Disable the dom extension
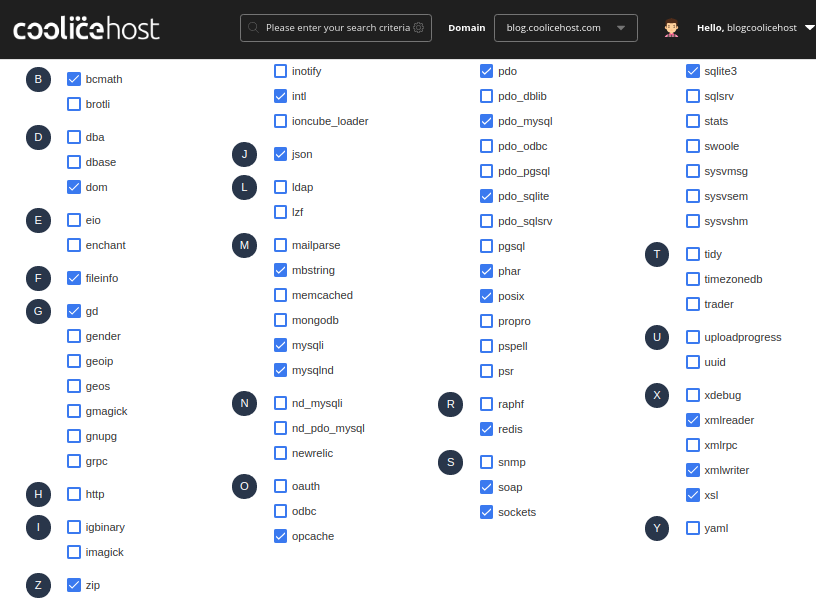This screenshot has width=816, height=611. [74, 187]
